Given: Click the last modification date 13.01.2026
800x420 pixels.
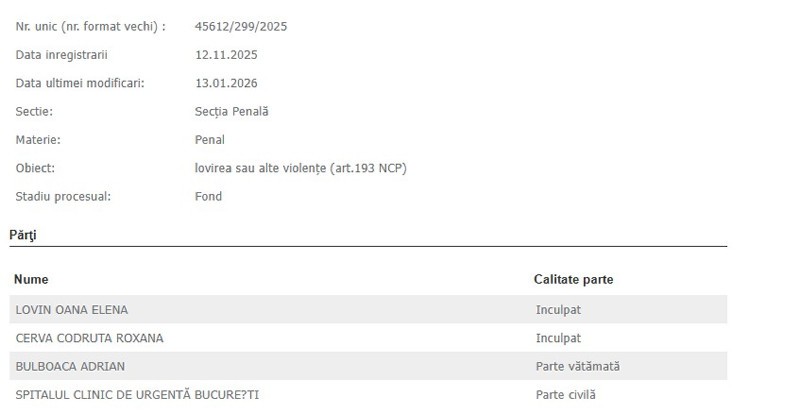Looking at the screenshot, I should click(x=226, y=83).
